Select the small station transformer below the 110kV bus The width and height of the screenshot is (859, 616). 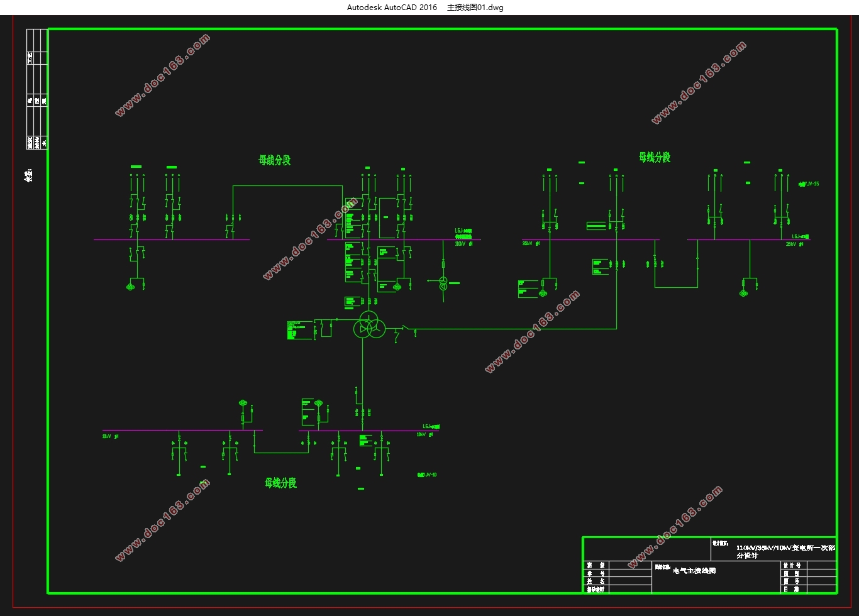[443, 282]
